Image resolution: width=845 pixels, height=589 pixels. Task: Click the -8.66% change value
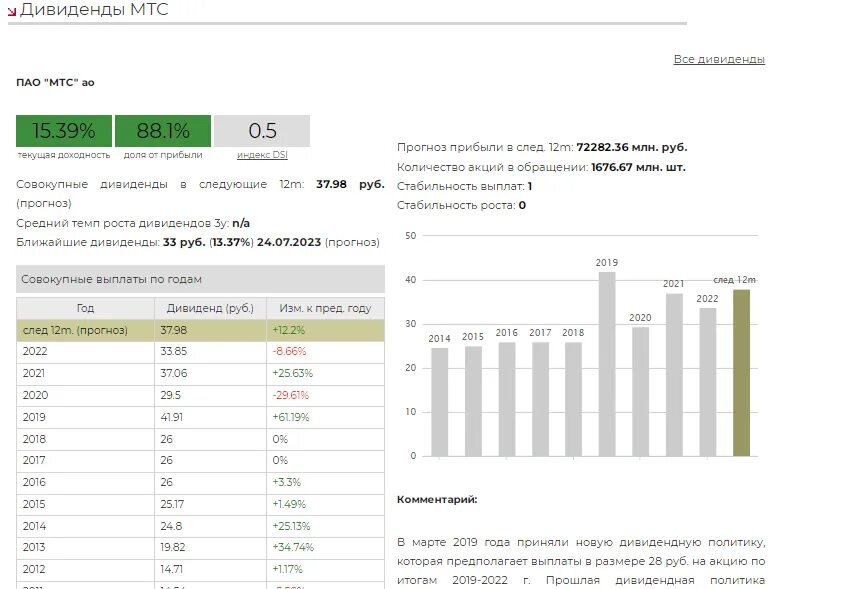click(289, 351)
